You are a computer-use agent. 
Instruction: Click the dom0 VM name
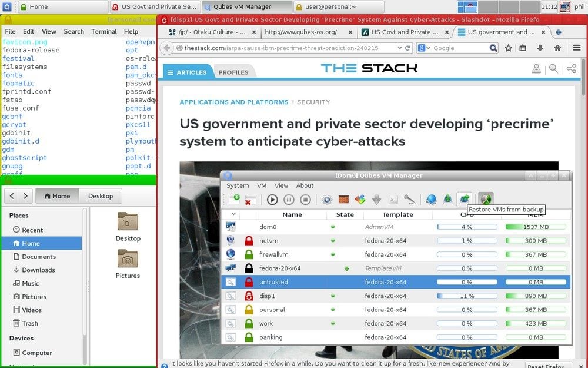[268, 227]
